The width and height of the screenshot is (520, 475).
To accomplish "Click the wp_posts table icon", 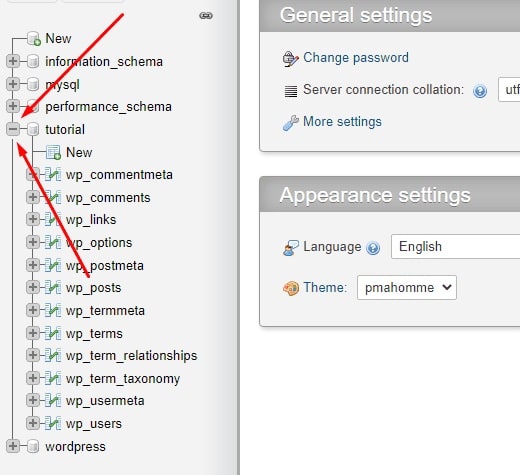I will (53, 287).
